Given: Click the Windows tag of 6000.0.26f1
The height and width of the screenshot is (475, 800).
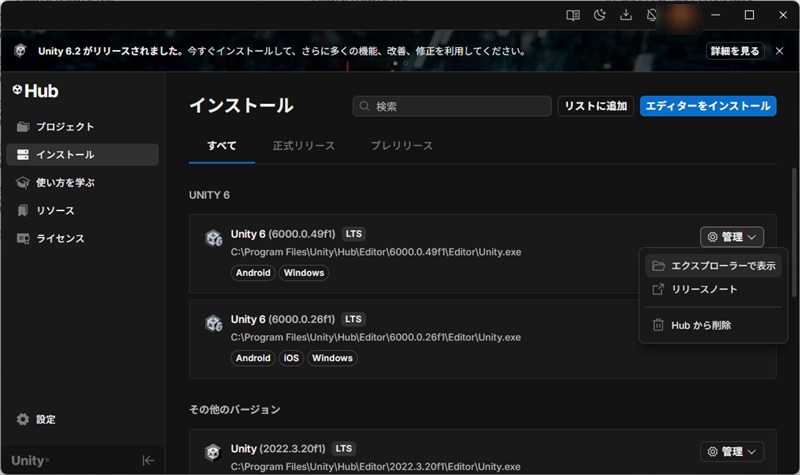Looking at the screenshot, I should click(332, 358).
